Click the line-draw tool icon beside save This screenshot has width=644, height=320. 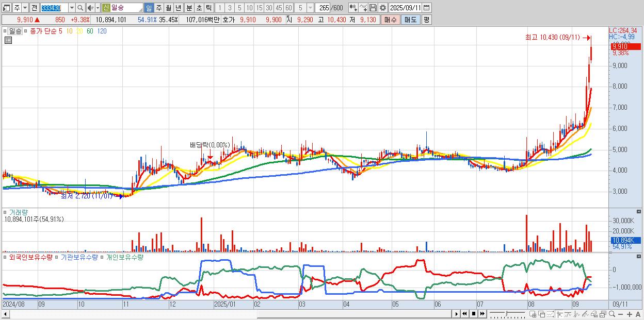point(363,8)
